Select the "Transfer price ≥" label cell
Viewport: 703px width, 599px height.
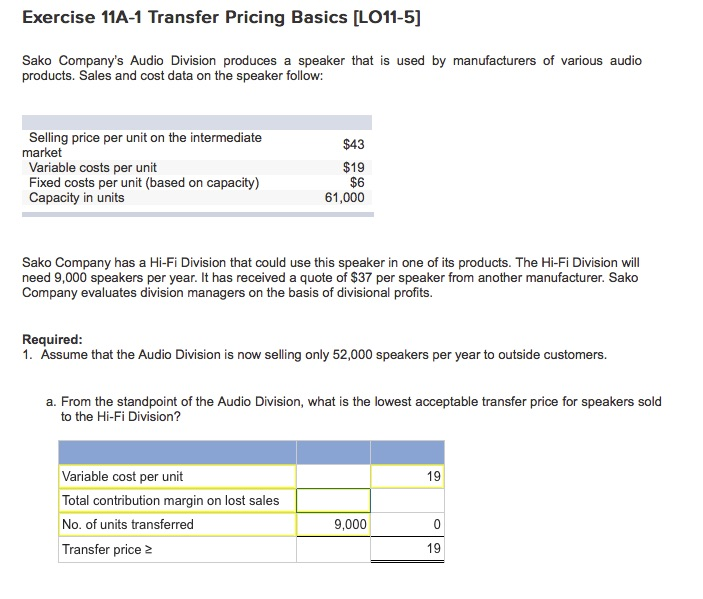point(178,549)
